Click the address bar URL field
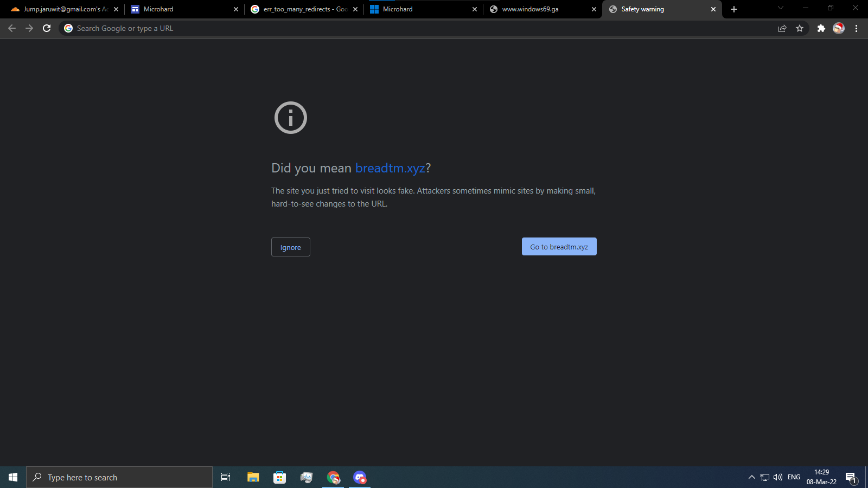 [380, 28]
